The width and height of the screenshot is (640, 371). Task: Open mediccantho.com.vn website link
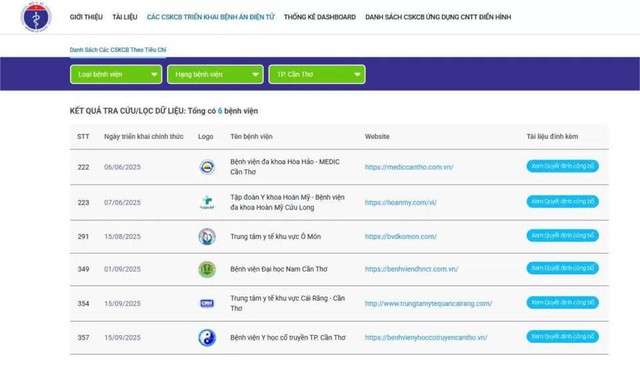point(409,167)
